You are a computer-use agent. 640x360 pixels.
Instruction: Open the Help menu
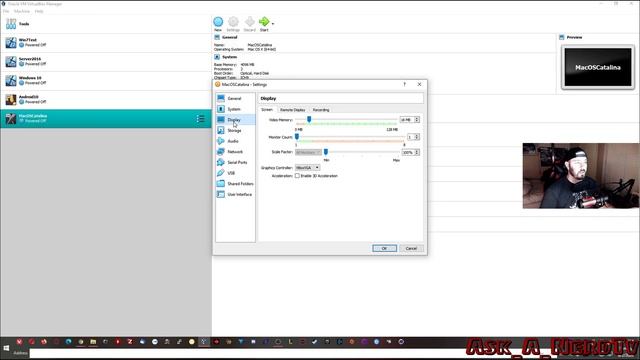coord(39,11)
